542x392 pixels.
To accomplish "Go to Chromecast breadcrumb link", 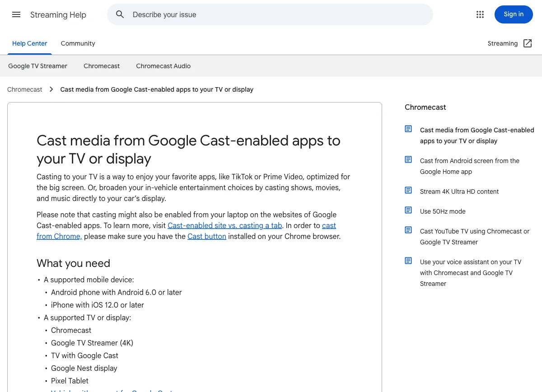I will [25, 89].
